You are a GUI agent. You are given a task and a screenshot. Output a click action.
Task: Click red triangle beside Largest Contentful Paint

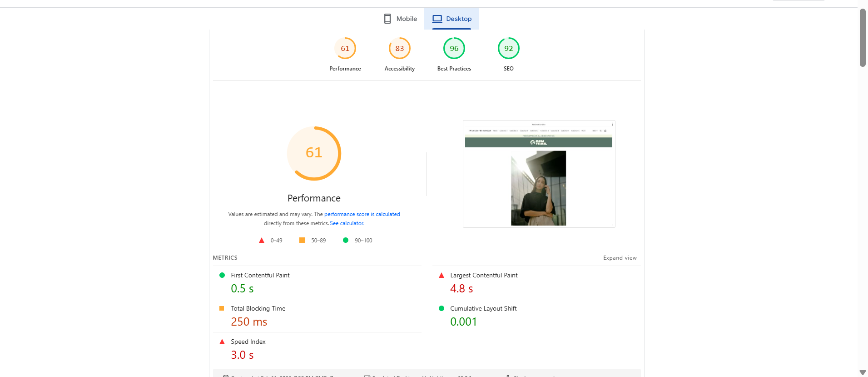(x=441, y=275)
